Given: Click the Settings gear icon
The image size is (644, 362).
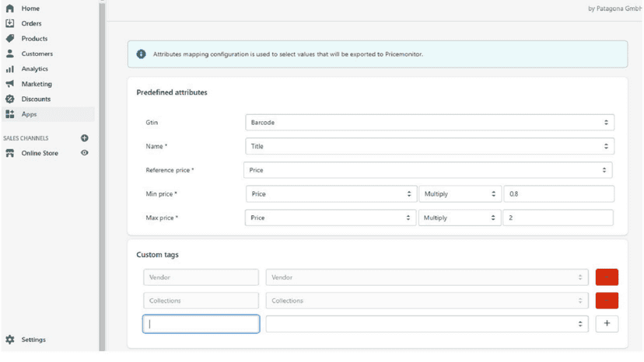Looking at the screenshot, I should (10, 339).
